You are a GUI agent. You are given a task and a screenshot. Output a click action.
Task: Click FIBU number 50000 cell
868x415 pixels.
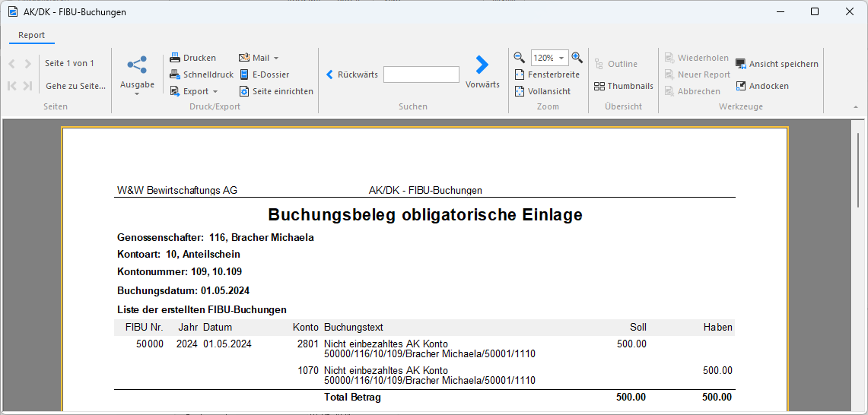tap(149, 344)
